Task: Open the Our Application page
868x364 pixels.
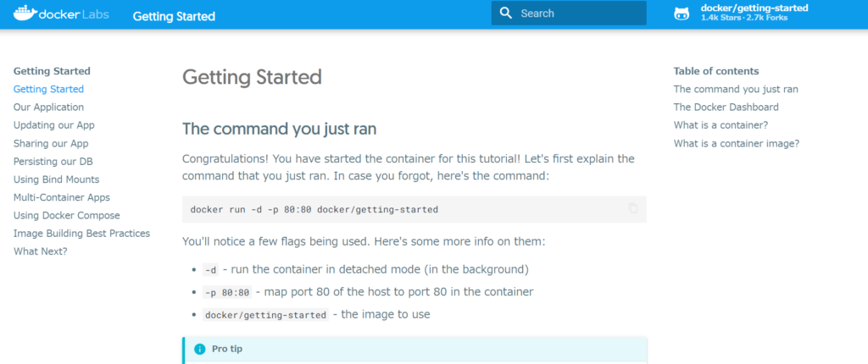Action: click(48, 108)
